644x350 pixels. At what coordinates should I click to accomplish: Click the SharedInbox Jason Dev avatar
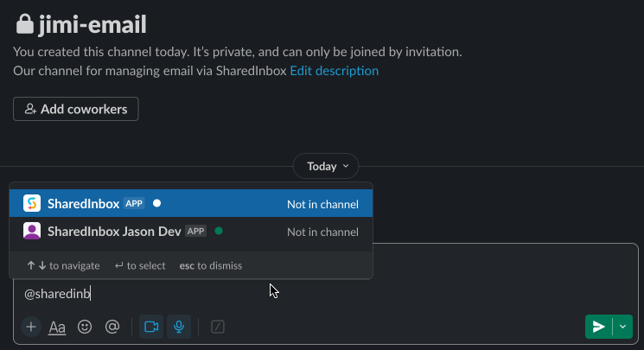[32, 232]
